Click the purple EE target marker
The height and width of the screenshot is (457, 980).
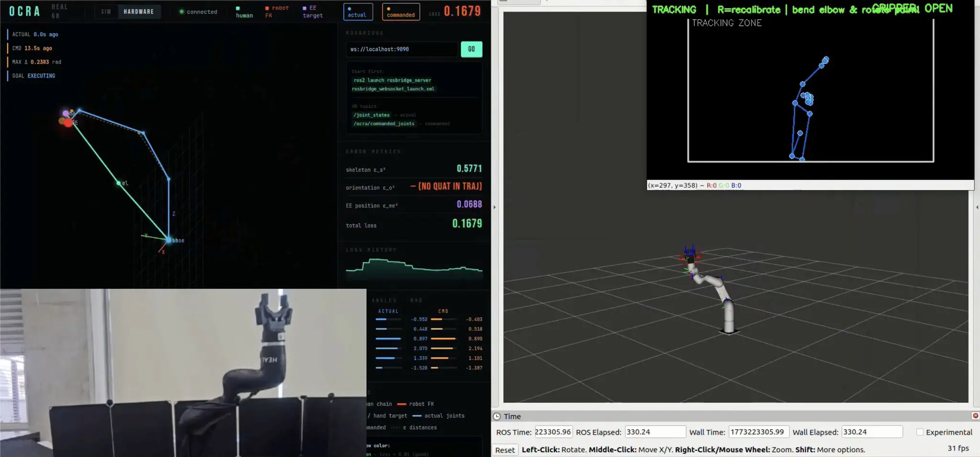tap(66, 113)
